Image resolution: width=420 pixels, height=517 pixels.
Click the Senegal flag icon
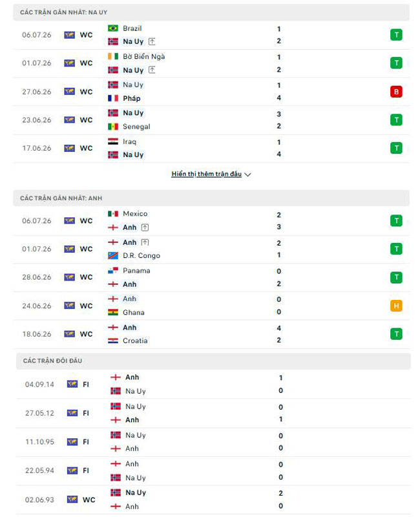pos(112,127)
